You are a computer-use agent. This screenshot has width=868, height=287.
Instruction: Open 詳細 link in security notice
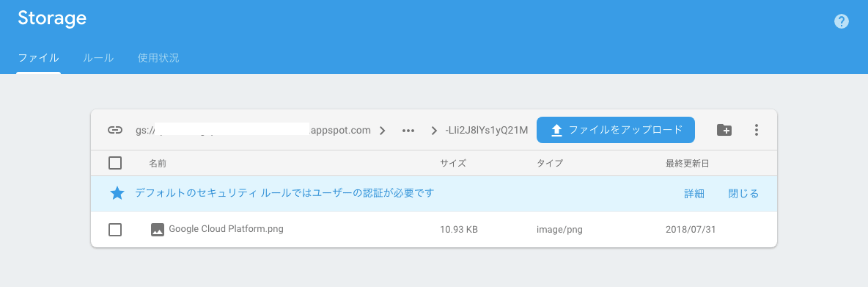tap(694, 194)
